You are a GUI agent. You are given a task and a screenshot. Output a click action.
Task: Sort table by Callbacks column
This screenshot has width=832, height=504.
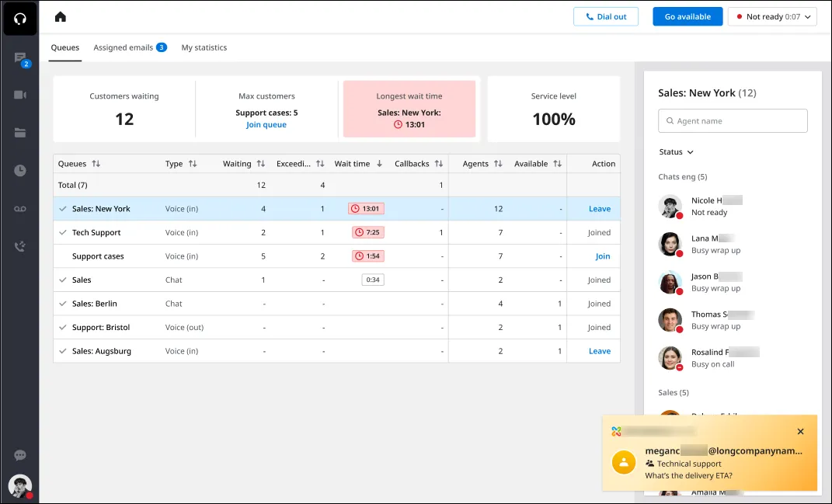click(439, 164)
